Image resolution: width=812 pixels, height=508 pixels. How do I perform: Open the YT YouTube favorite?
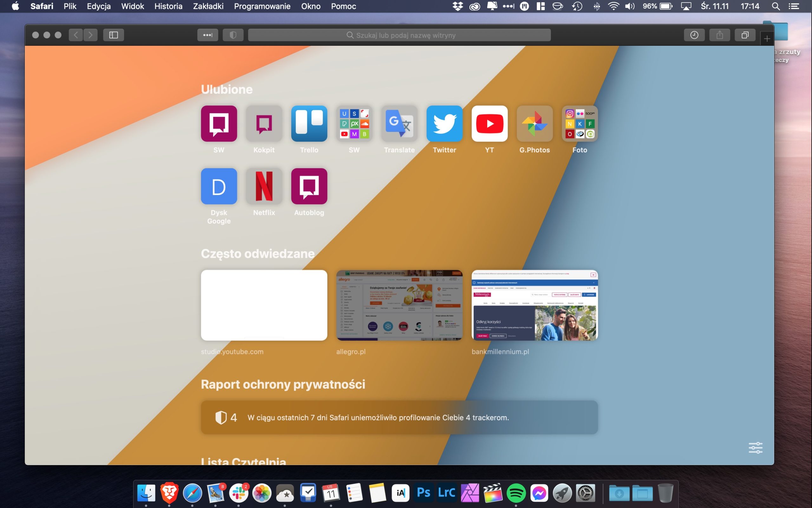point(489,123)
